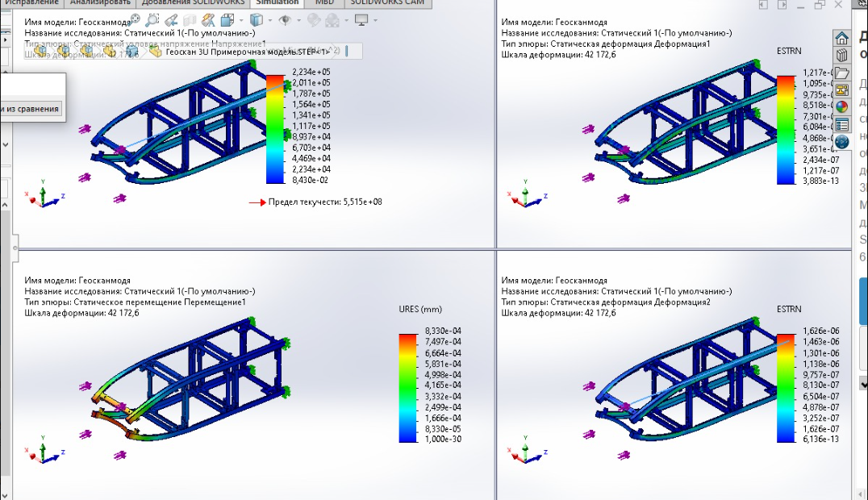Click the View Settings monitor icon

tap(361, 20)
